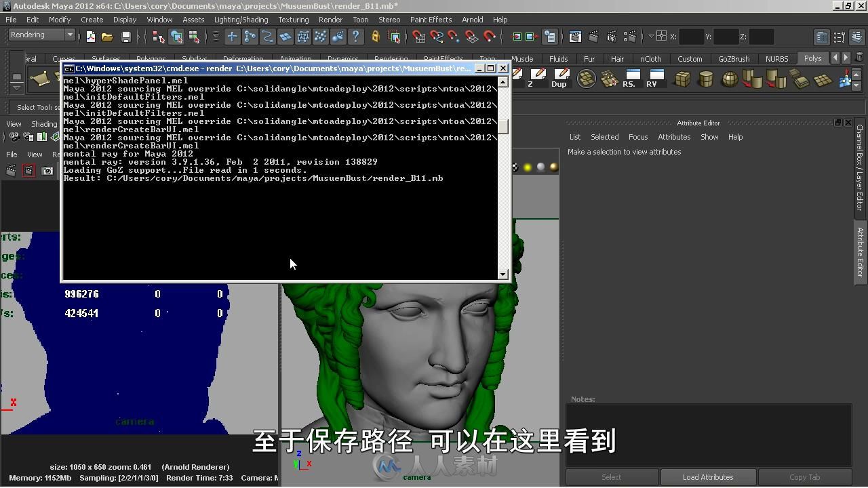
Task: Click the cmd window vertical scrollbar thumb
Action: point(503,127)
